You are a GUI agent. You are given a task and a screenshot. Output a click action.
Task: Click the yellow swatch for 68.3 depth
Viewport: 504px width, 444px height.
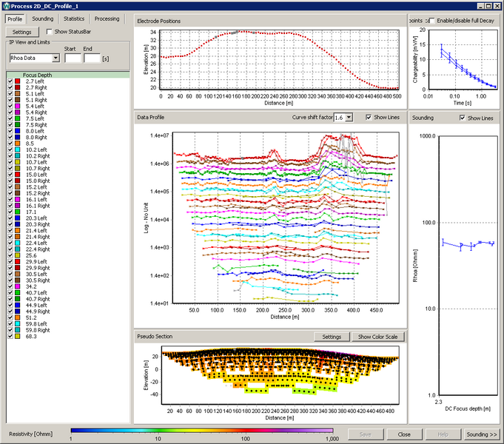[x=18, y=337]
